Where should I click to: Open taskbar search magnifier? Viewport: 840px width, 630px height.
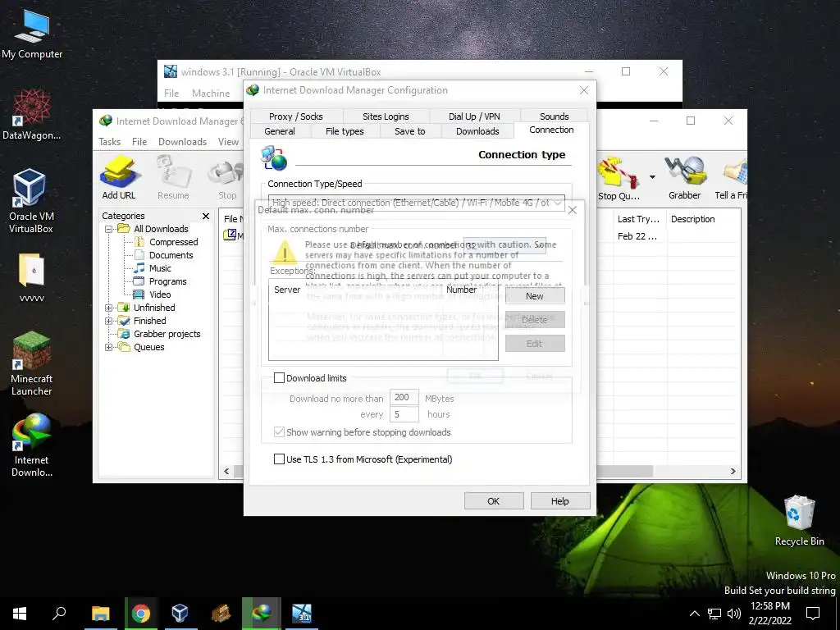59,614
